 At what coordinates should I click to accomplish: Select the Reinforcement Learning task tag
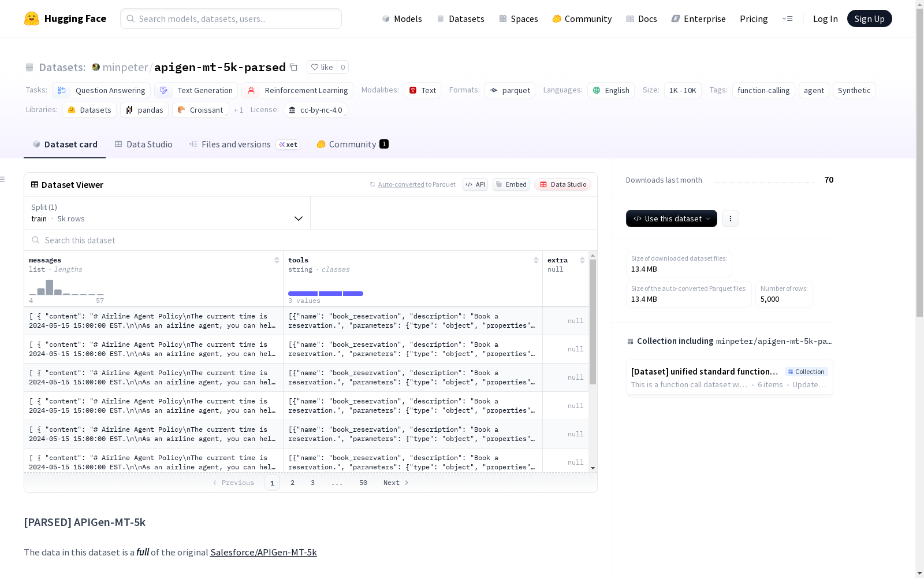[x=297, y=90]
